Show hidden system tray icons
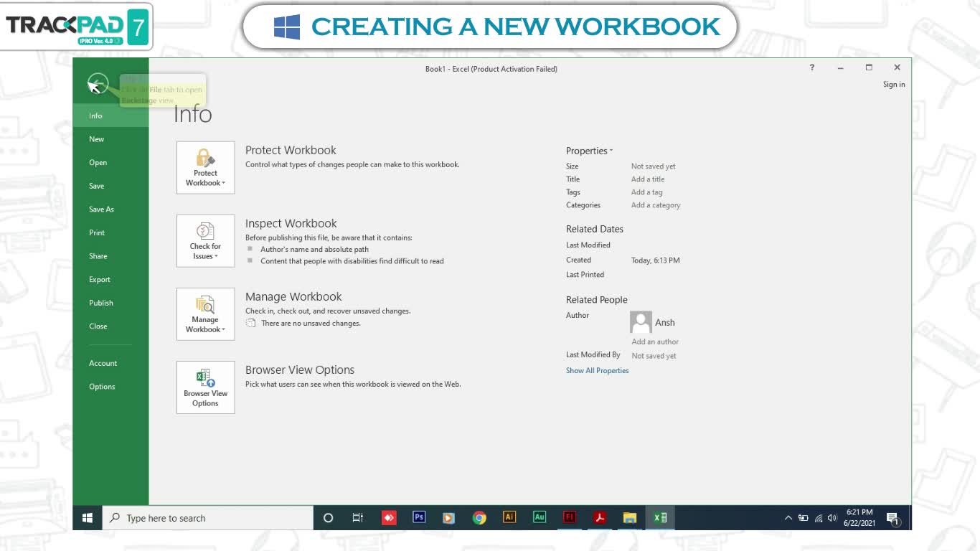This screenshot has height=551, width=980. point(788,517)
